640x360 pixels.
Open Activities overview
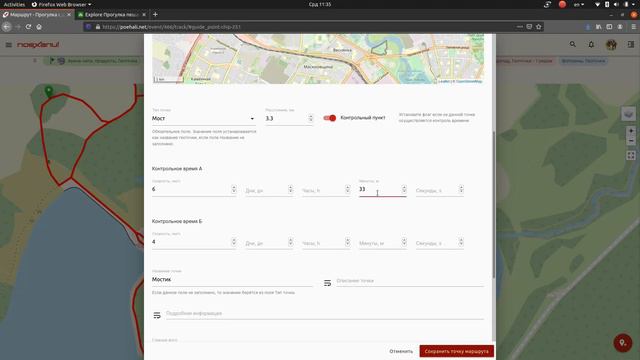[14, 4]
